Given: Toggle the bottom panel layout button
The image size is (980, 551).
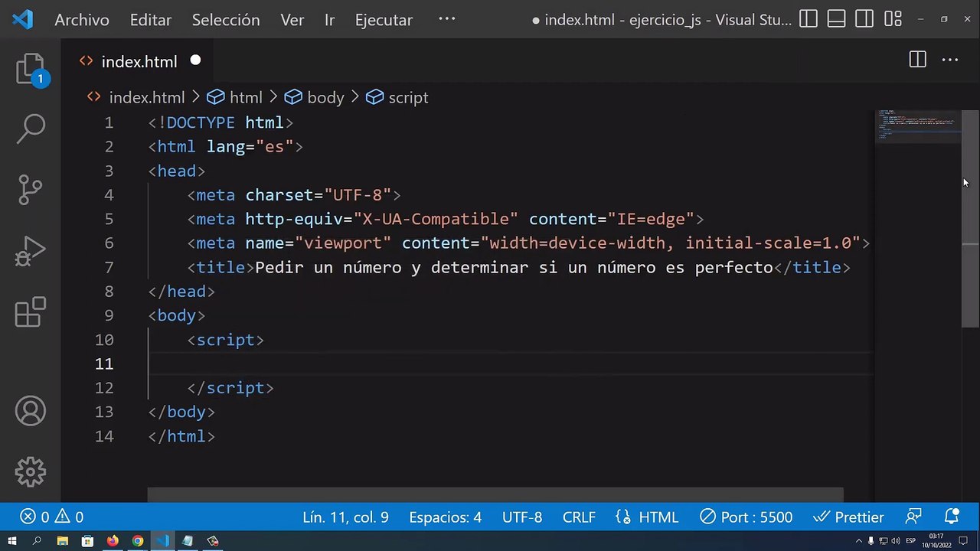Looking at the screenshot, I should [x=837, y=20].
